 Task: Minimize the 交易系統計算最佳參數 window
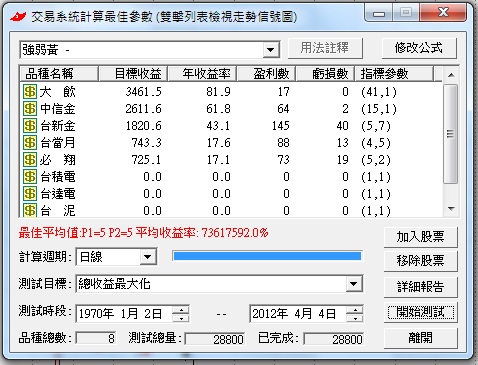[x=379, y=13]
